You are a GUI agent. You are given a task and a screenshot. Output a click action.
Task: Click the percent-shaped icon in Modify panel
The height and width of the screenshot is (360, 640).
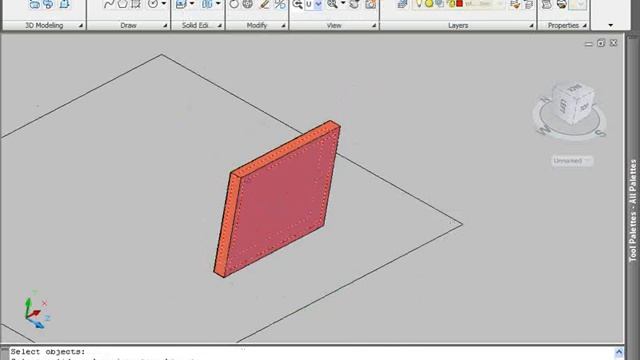coord(280,4)
